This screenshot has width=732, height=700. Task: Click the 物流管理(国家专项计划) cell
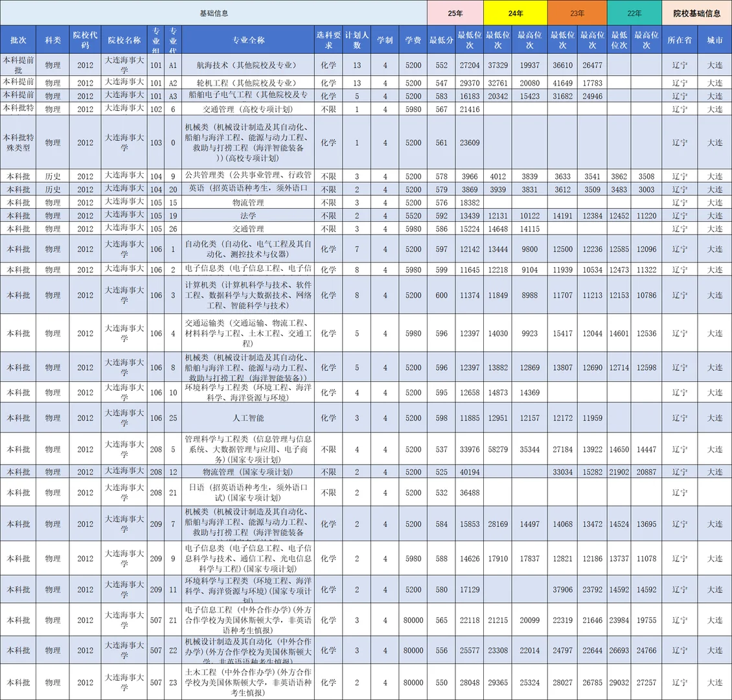248,472
